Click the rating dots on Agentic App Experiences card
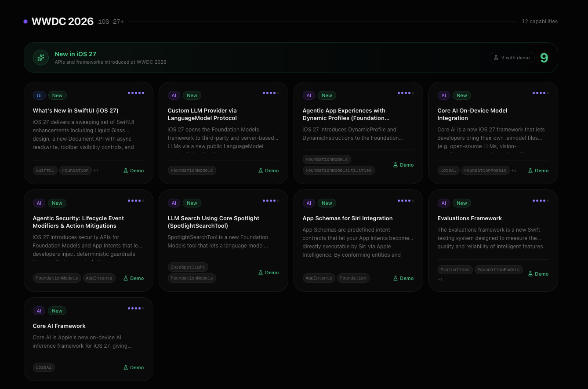The height and width of the screenshot is (389, 588). click(x=406, y=93)
